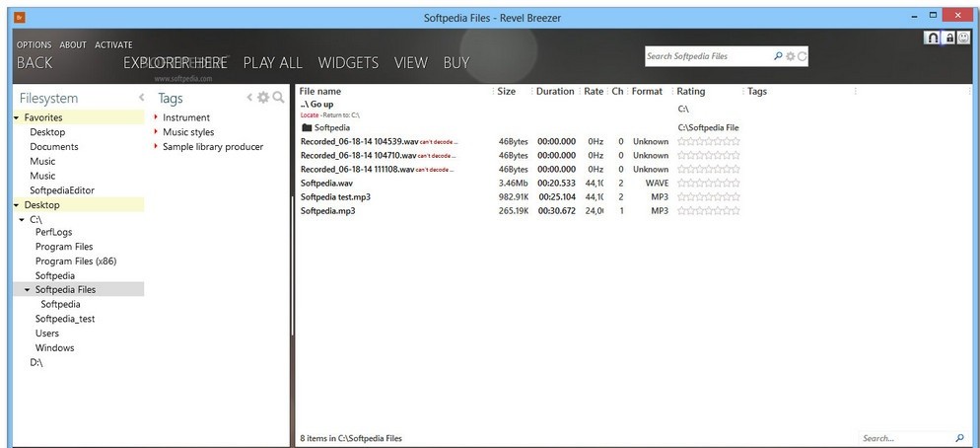Open the OPTIONS menu
Image resolution: width=980 pixels, height=448 pixels.
coord(34,44)
